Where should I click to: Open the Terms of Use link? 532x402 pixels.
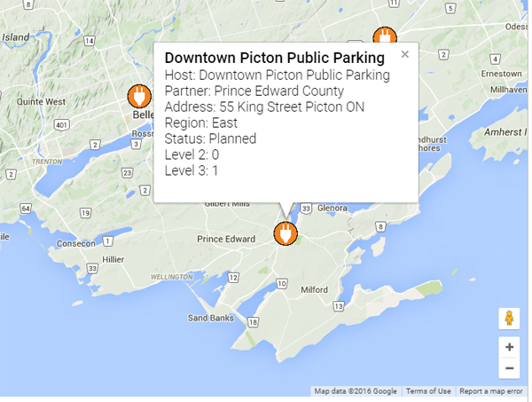[x=428, y=391]
